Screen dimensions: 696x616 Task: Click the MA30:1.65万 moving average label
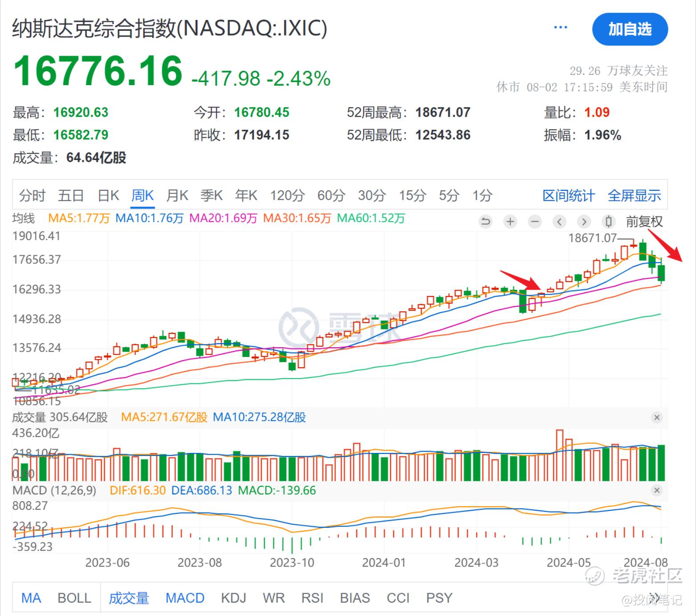[x=297, y=218]
